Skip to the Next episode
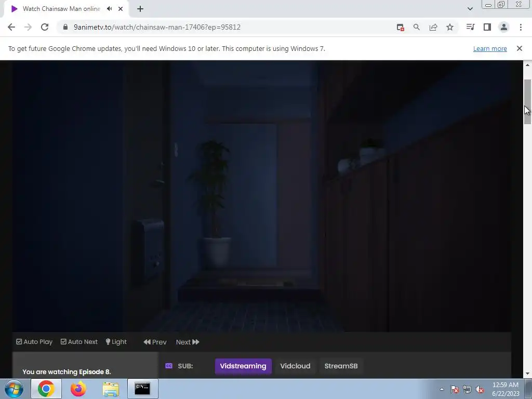 (188, 342)
